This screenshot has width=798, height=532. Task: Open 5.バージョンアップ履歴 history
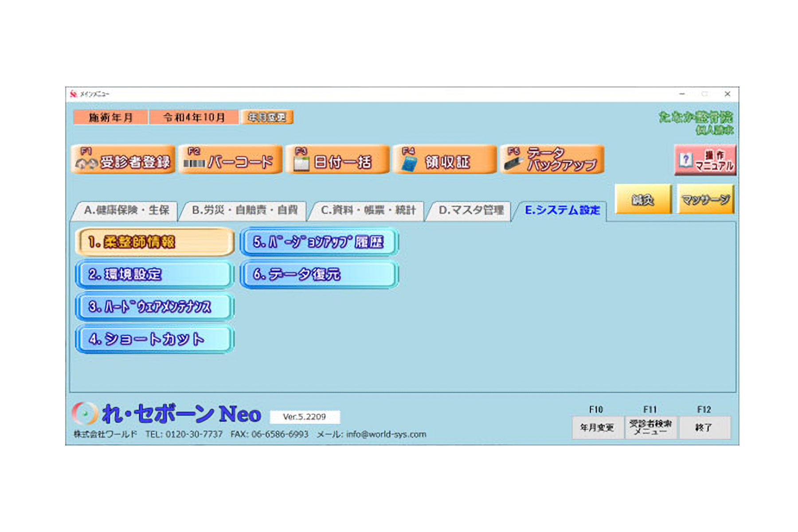319,242
